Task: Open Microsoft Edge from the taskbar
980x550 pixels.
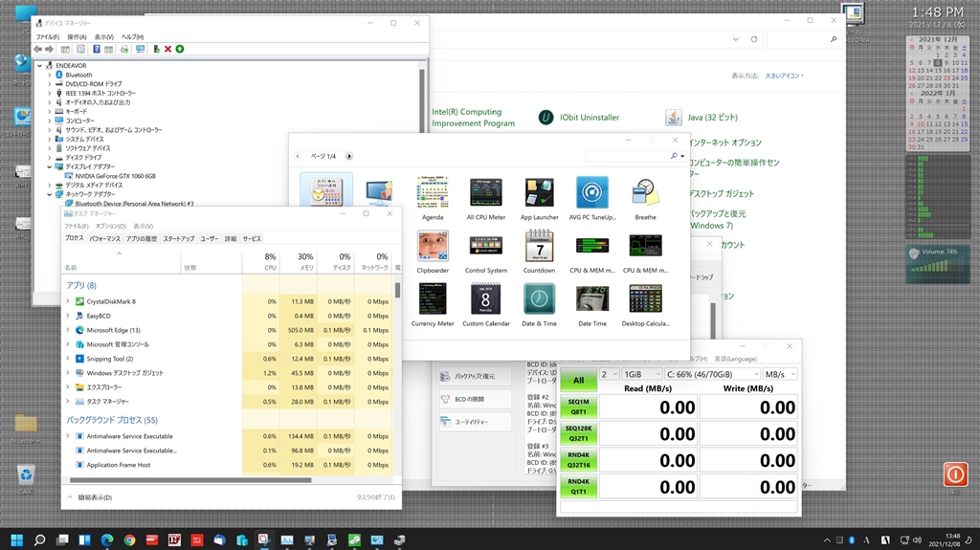Action: (x=107, y=540)
